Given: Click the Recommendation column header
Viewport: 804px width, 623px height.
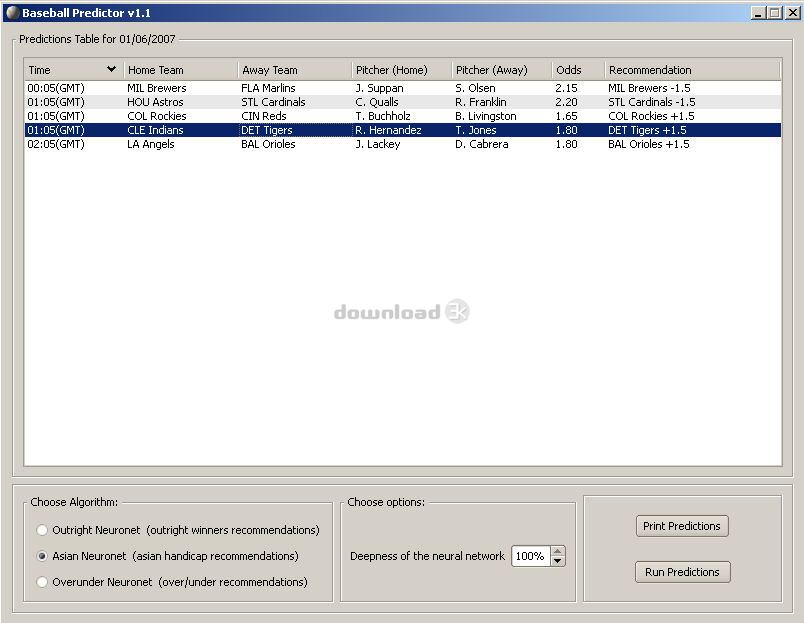Looking at the screenshot, I should click(x=692, y=70).
